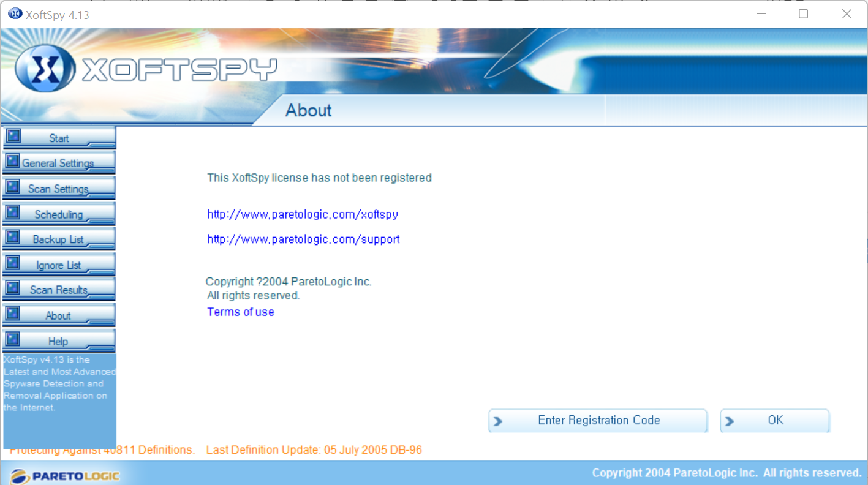Screen dimensions: 868x485
Task: Click the footer copyright notice
Action: (x=727, y=473)
